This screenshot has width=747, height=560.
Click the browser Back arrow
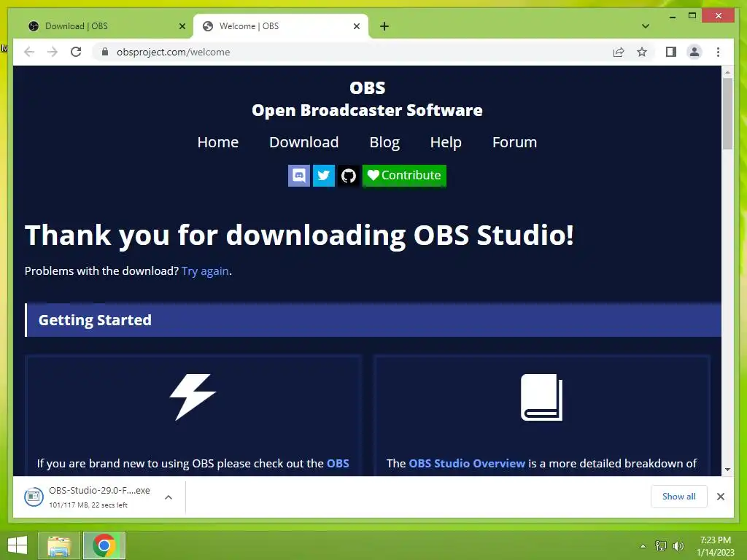pyautogui.click(x=29, y=52)
